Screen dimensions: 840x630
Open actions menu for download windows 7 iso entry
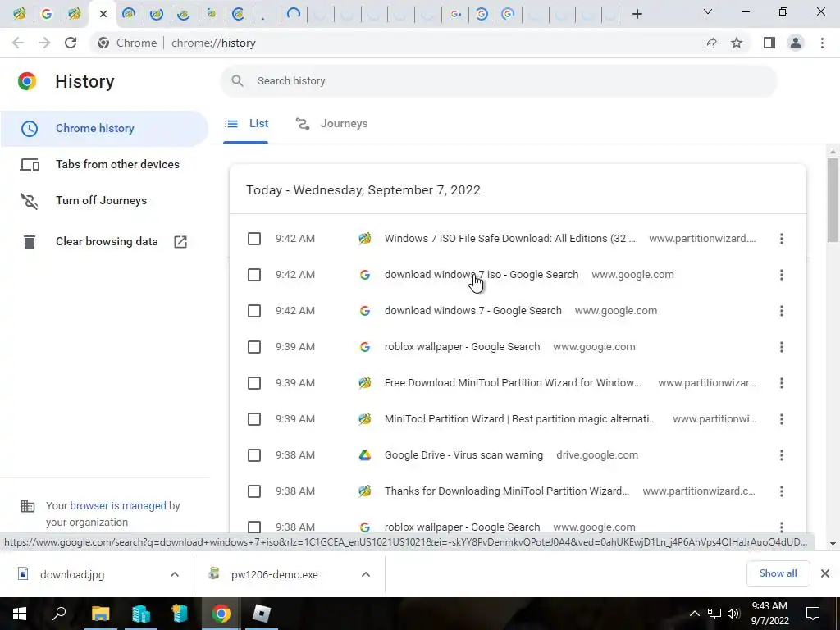pos(782,275)
